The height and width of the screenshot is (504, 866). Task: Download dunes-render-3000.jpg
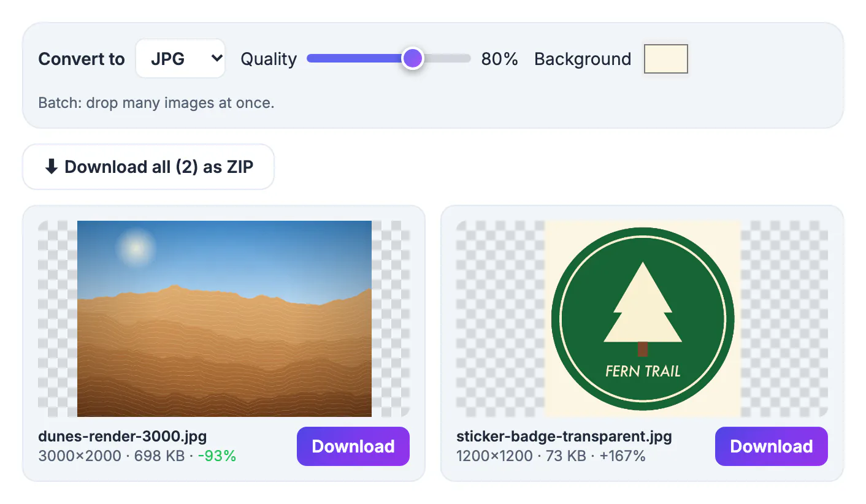pyautogui.click(x=353, y=446)
